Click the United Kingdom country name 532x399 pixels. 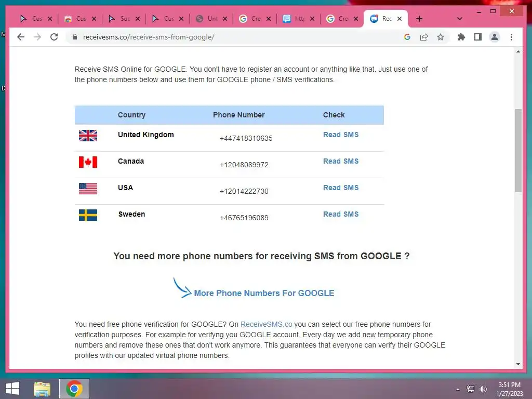coord(146,135)
